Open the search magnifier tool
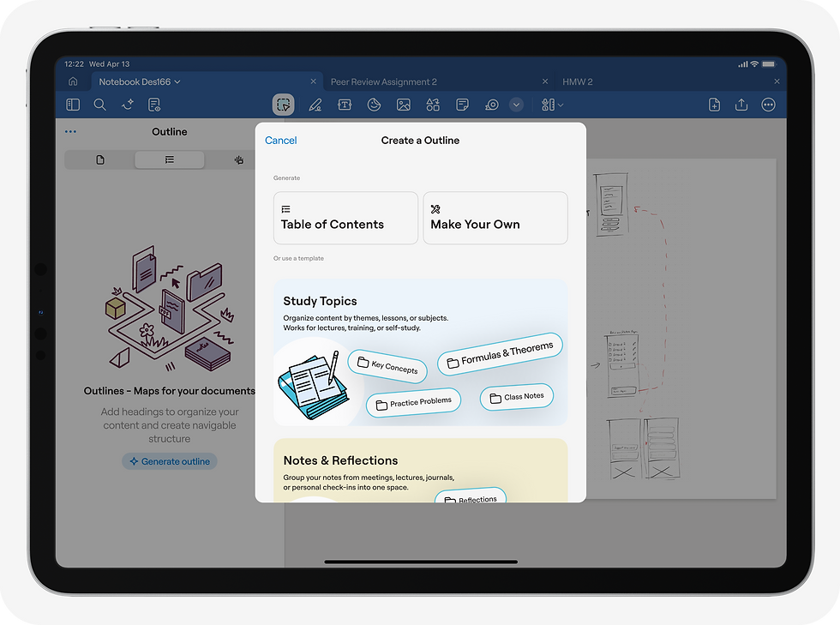Image resolution: width=840 pixels, height=625 pixels. 99,105
